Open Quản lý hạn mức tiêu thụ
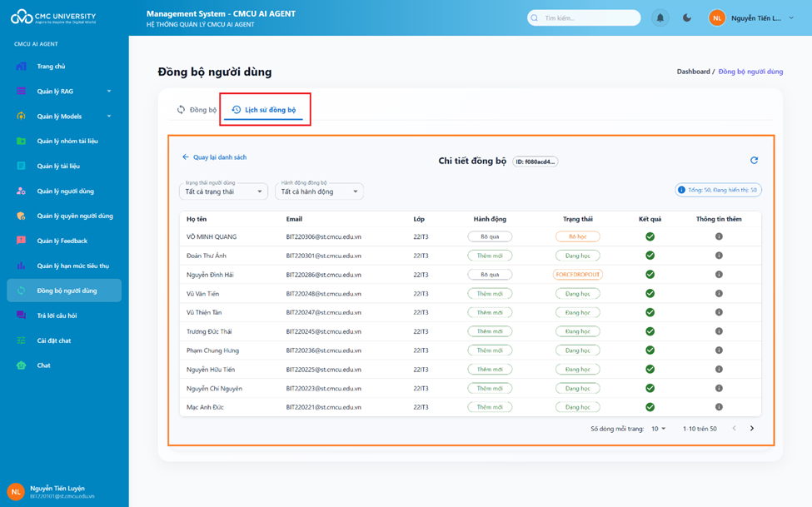Viewport: 812px width, 507px height. pos(72,266)
